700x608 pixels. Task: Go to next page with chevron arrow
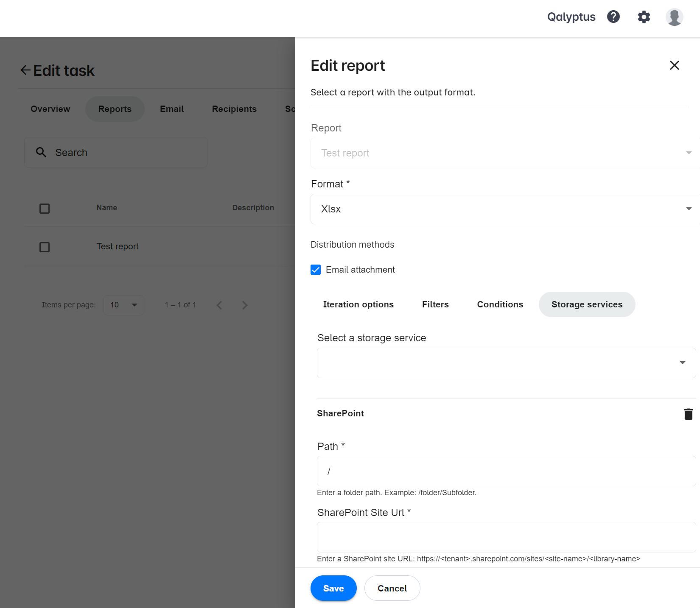(245, 305)
